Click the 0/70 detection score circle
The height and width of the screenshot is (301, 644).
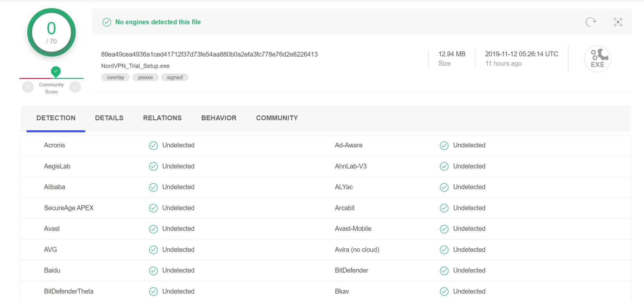coord(51,32)
